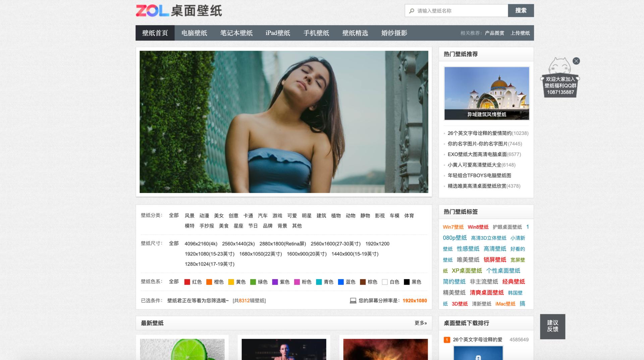Close the QQ group welcome popup

tap(577, 61)
